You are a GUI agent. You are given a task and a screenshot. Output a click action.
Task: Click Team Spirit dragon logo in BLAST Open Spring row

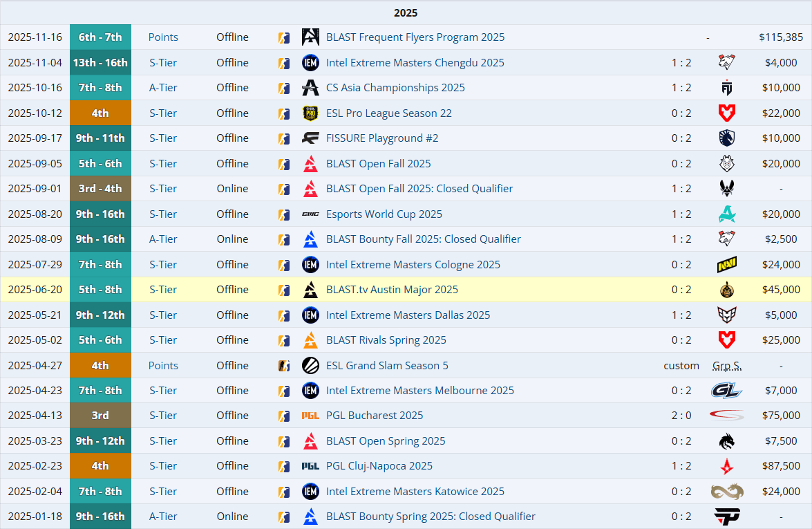726,441
